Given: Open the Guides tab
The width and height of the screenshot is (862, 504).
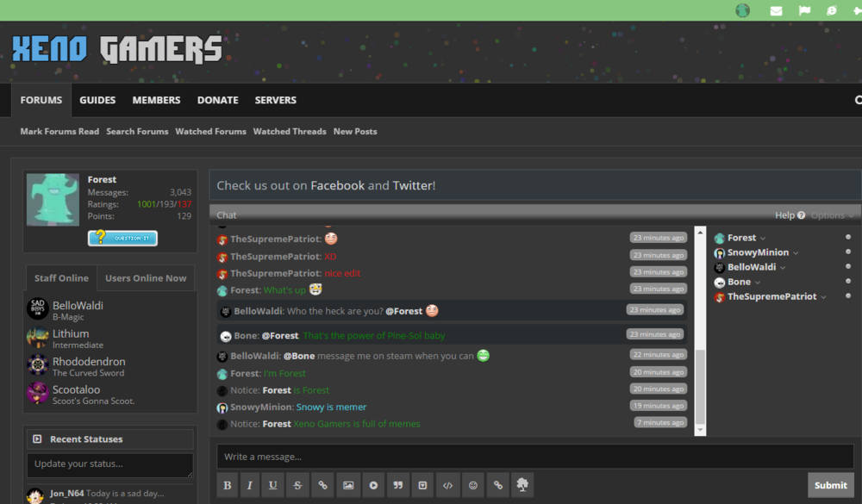Looking at the screenshot, I should pos(97,100).
